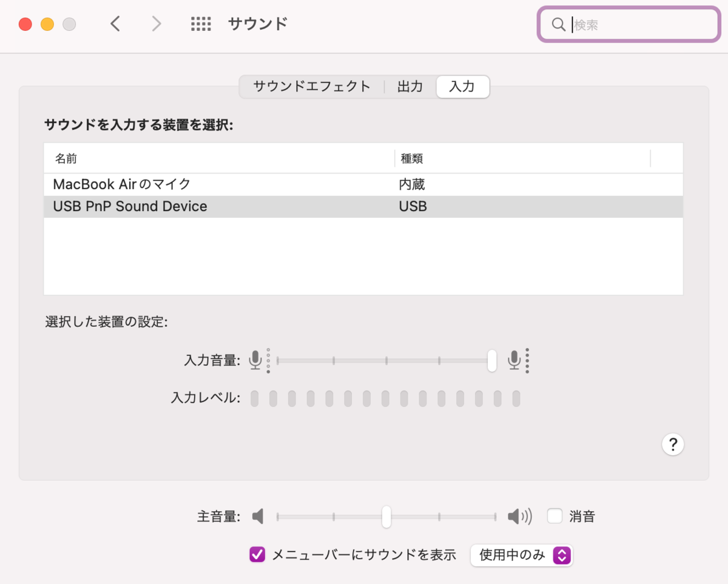
Task: Toggle メニューバーにサウンドを表示 checkbox
Action: click(257, 555)
